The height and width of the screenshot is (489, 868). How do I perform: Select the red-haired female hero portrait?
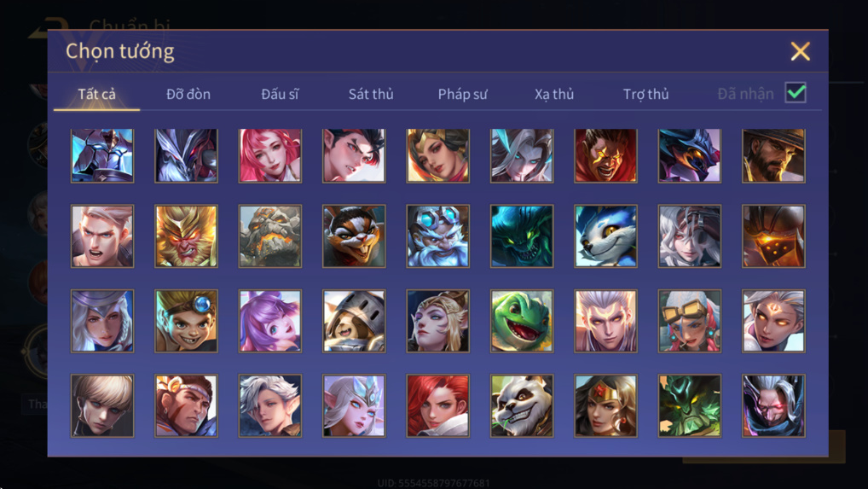(438, 406)
